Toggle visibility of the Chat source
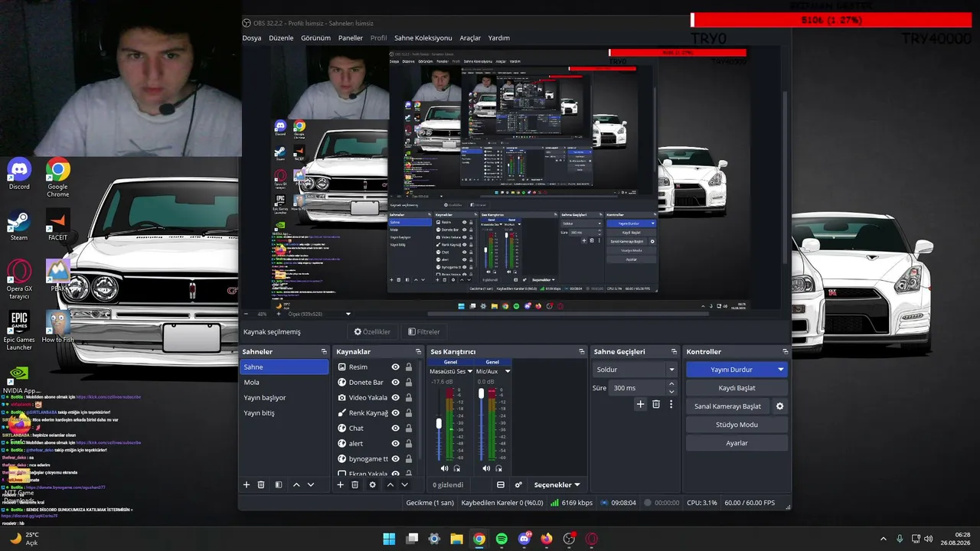The width and height of the screenshot is (980, 551). [x=396, y=429]
